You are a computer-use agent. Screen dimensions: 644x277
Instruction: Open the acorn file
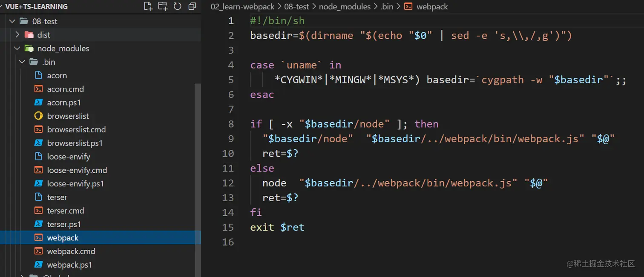(57, 76)
